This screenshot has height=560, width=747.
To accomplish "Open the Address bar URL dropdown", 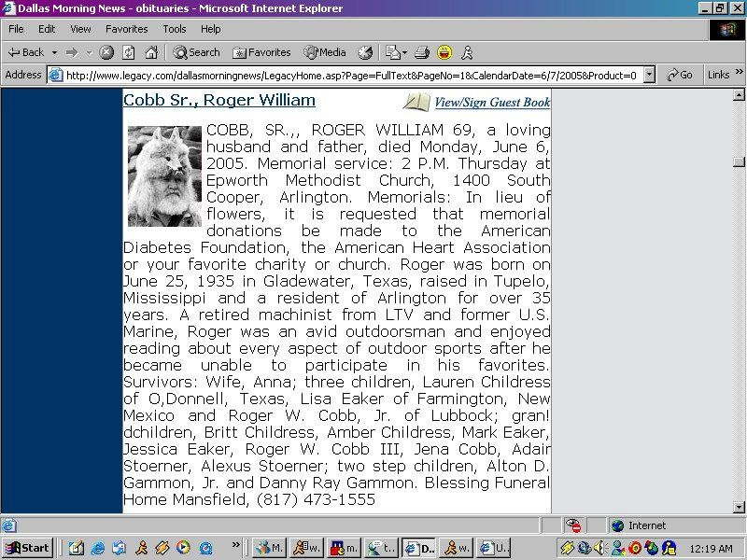I will click(x=649, y=75).
